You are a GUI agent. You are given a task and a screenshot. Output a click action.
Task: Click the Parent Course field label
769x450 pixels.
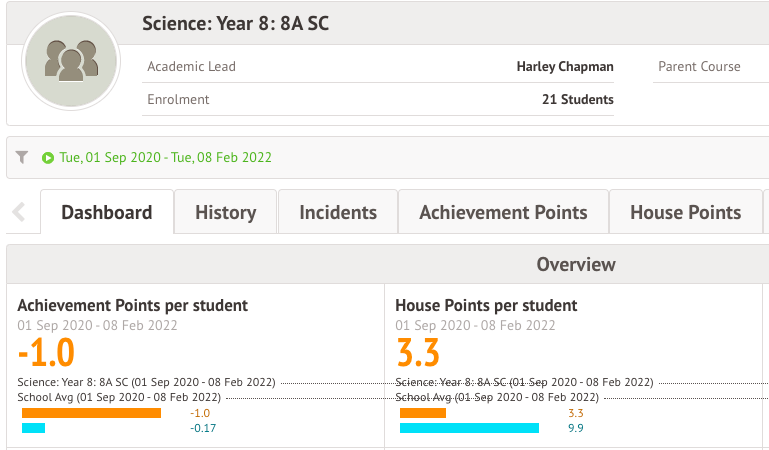point(699,67)
